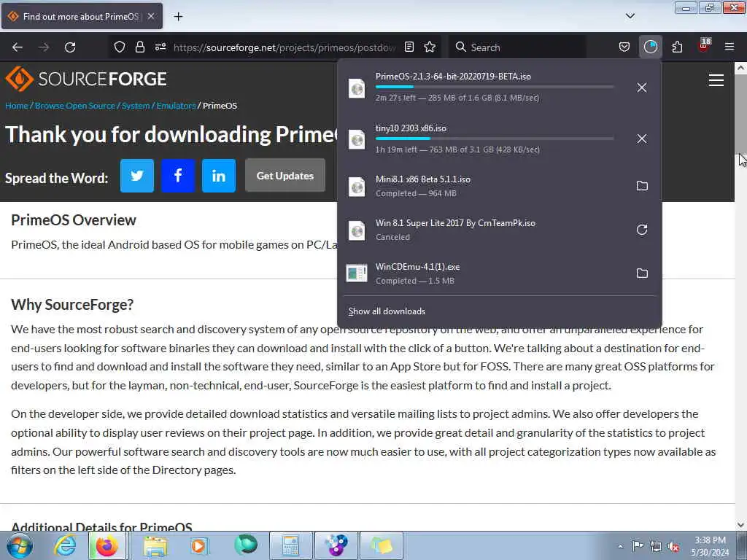This screenshot has width=747, height=560.
Task: Show WinCDEmu-4.1(1).exe in folder
Action: pyautogui.click(x=642, y=273)
